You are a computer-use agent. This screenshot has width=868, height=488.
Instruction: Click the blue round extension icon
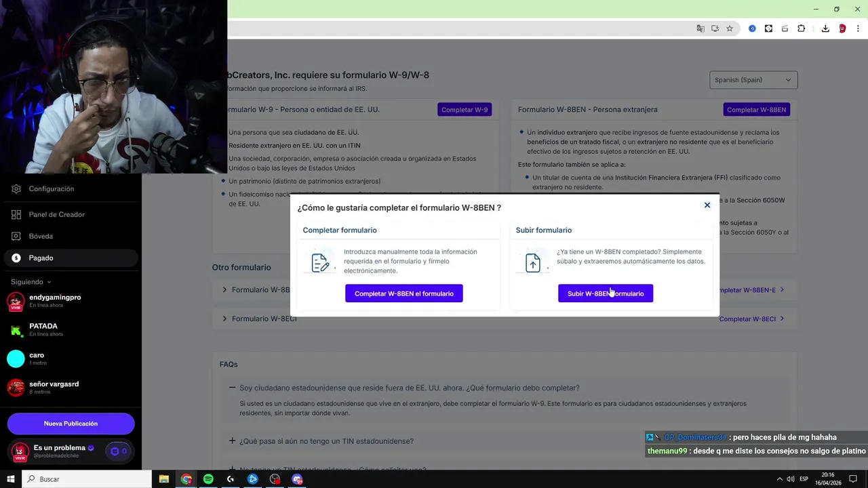click(752, 28)
